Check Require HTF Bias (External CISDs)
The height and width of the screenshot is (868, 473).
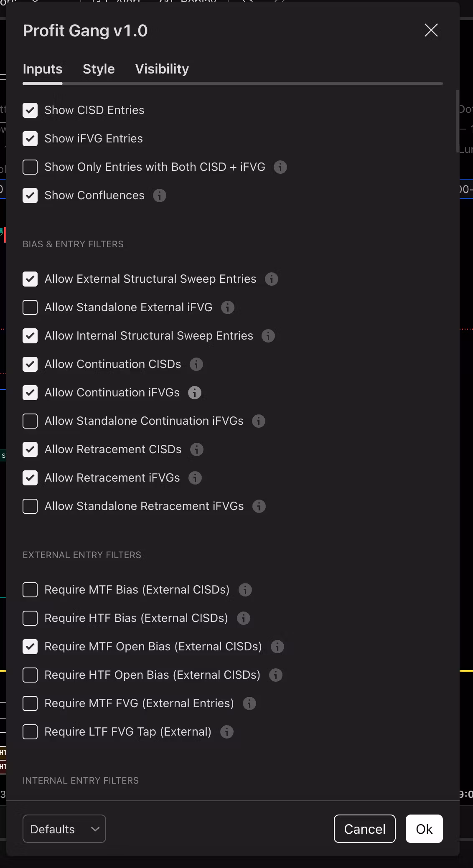[x=30, y=618]
